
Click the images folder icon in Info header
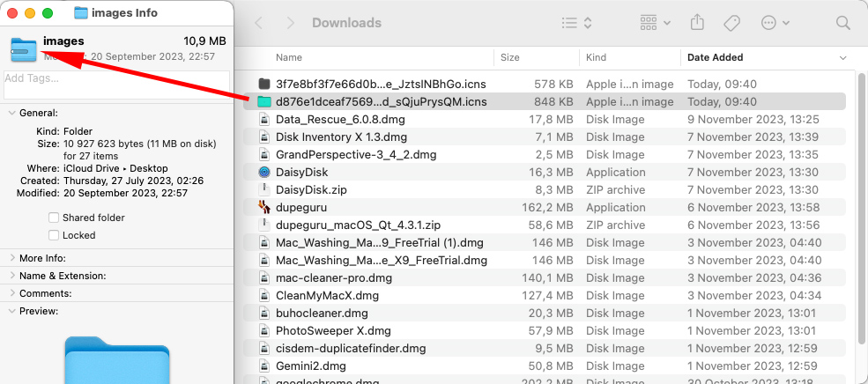pos(23,49)
